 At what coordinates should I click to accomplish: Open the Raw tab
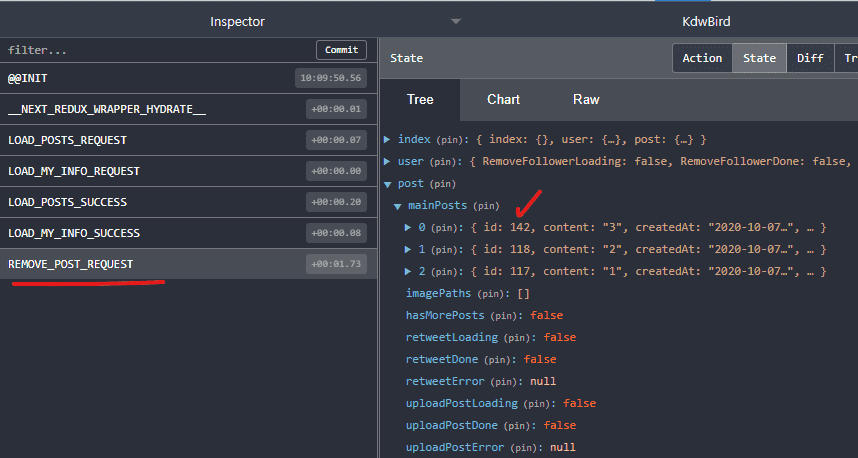[586, 99]
